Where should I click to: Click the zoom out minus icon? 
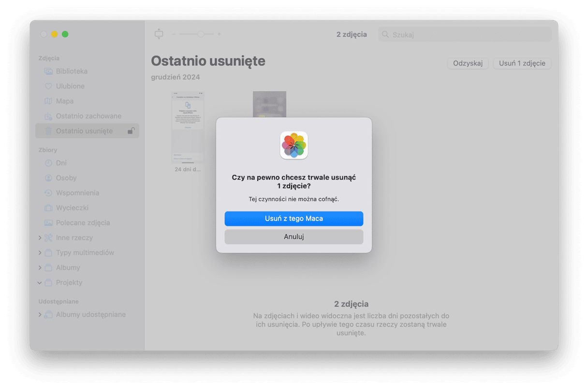pos(174,34)
